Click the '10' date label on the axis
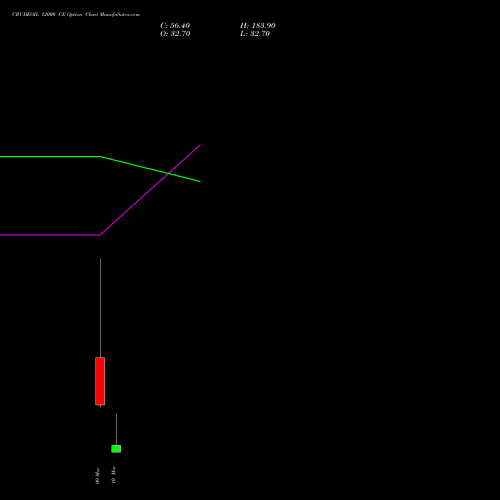 point(113,475)
